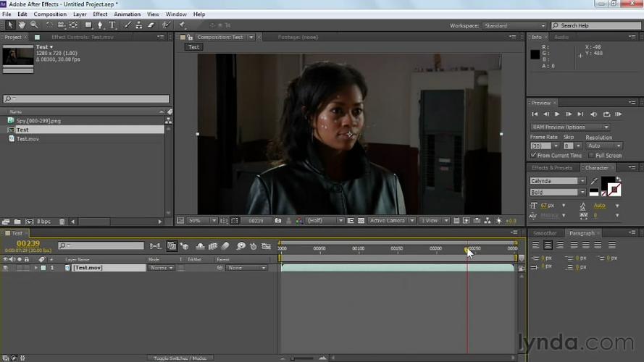Image resolution: width=644 pixels, height=362 pixels.
Task: Open RAM Preview Options dropdown
Action: coord(569,127)
